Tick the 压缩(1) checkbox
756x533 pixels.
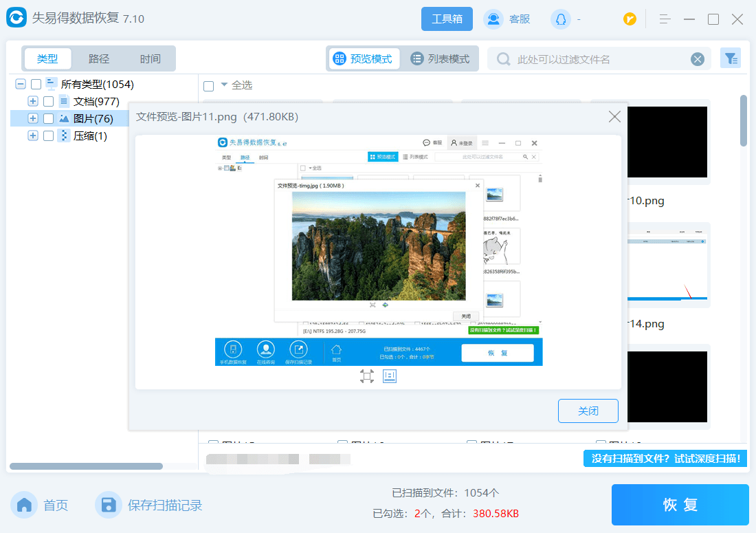[x=49, y=135]
